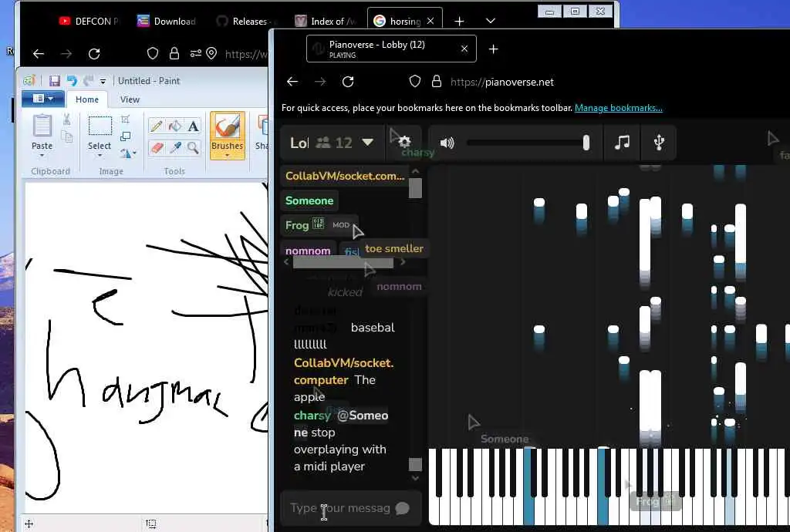Click the Resize icon in Paint
The height and width of the screenshot is (532, 790).
coord(126,136)
